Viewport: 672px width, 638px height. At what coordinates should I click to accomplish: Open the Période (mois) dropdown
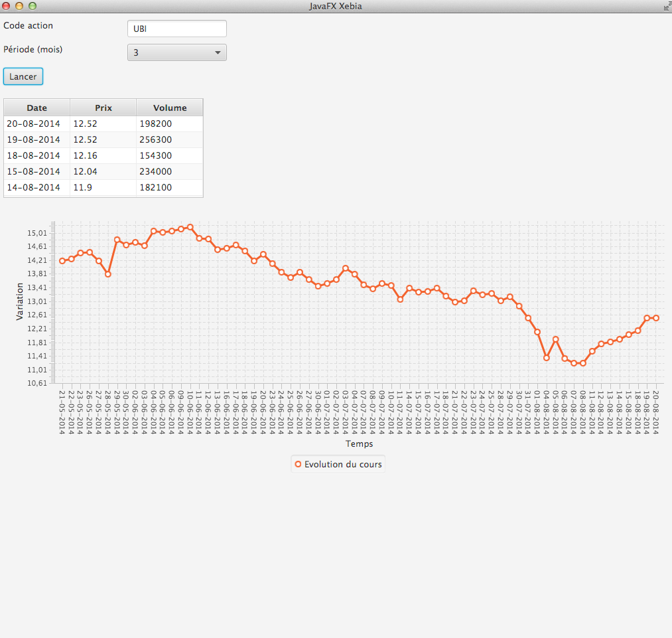tap(176, 52)
